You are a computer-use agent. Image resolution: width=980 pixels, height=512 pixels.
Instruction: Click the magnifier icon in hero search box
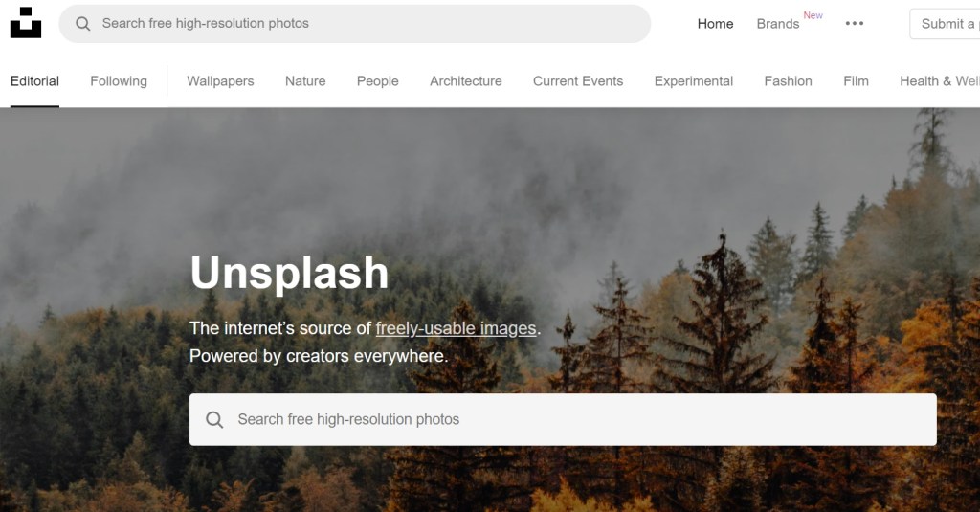(x=214, y=419)
